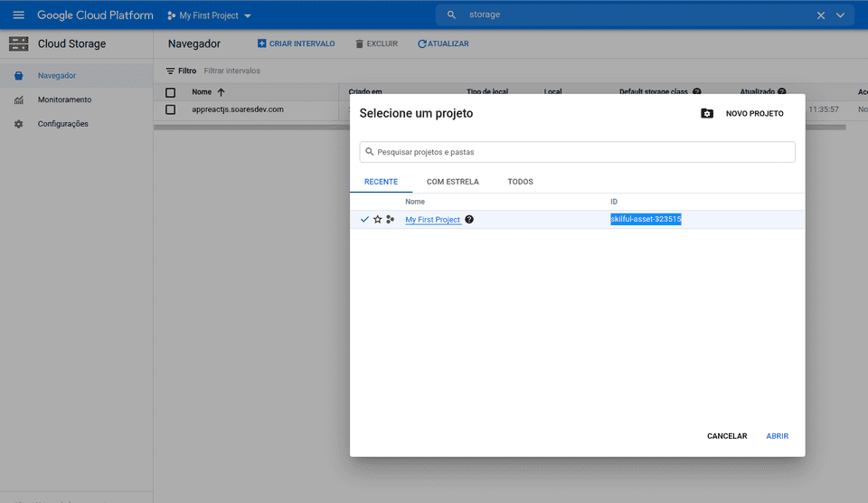The image size is (868, 503).
Task: Click the Configurações gear icon
Action: coord(18,124)
